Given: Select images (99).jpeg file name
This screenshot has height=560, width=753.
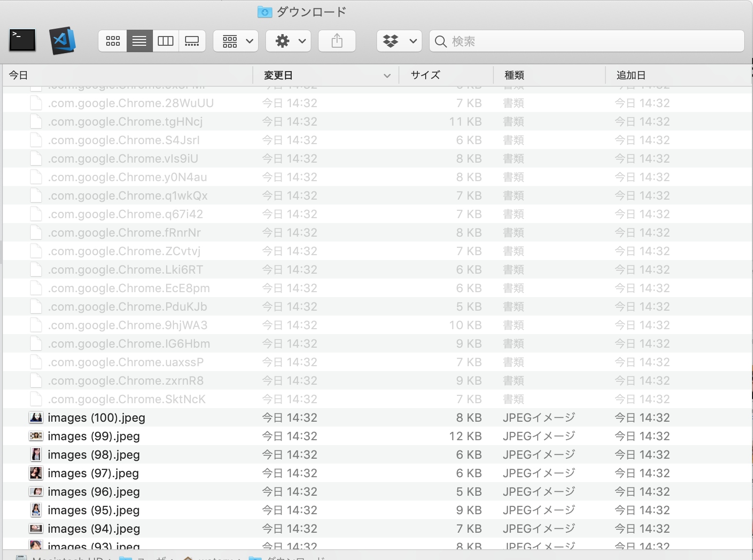Looking at the screenshot, I should (x=94, y=436).
